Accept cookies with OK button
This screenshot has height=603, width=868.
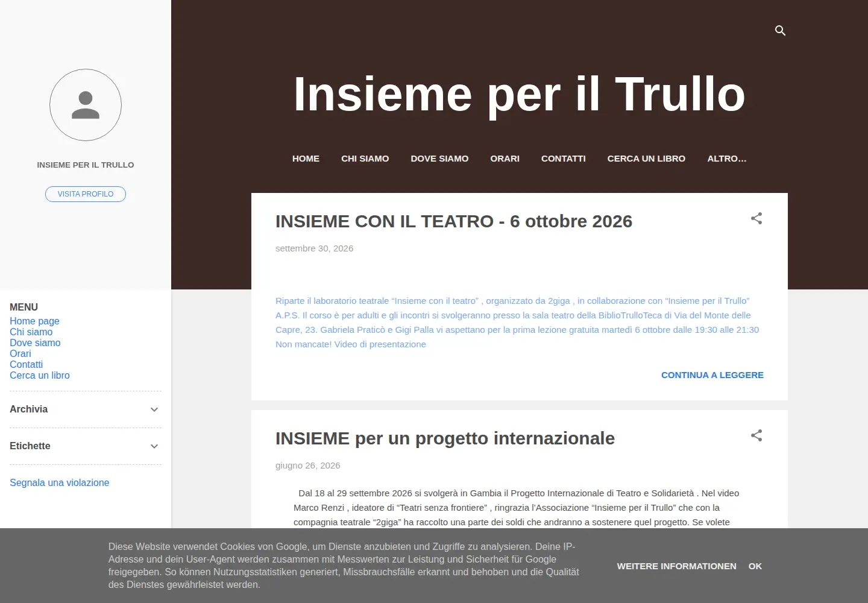tap(755, 566)
